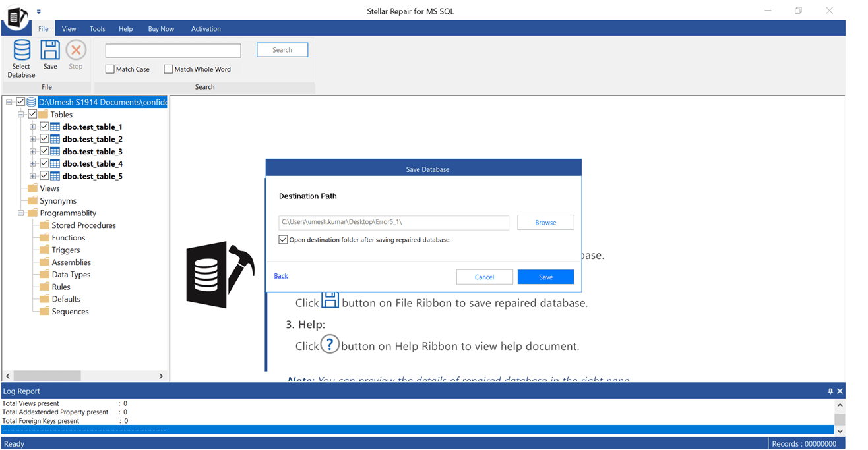This screenshot has height=450, width=868.
Task: Expand dbo.test_table_4 node
Action: tap(33, 163)
